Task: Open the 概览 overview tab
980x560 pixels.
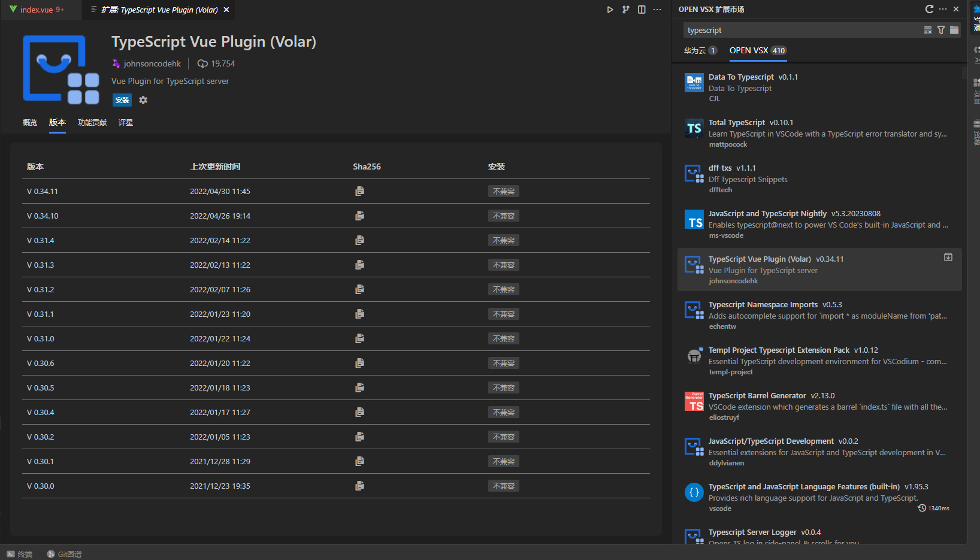Action: (30, 122)
